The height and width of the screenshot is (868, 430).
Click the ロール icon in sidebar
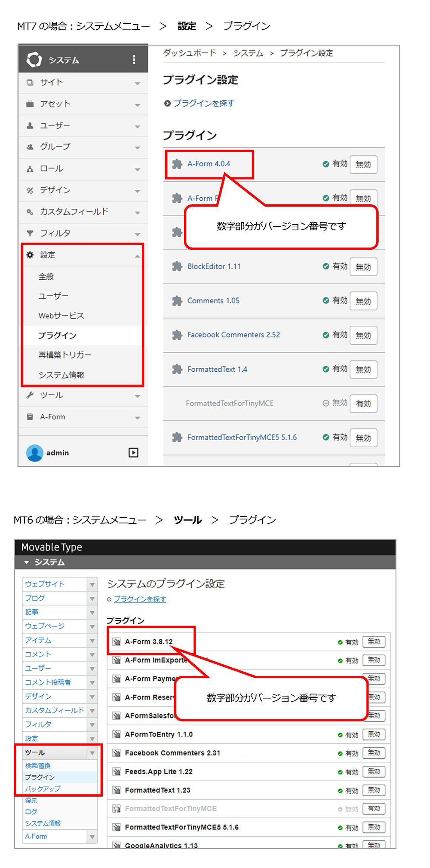point(30,169)
